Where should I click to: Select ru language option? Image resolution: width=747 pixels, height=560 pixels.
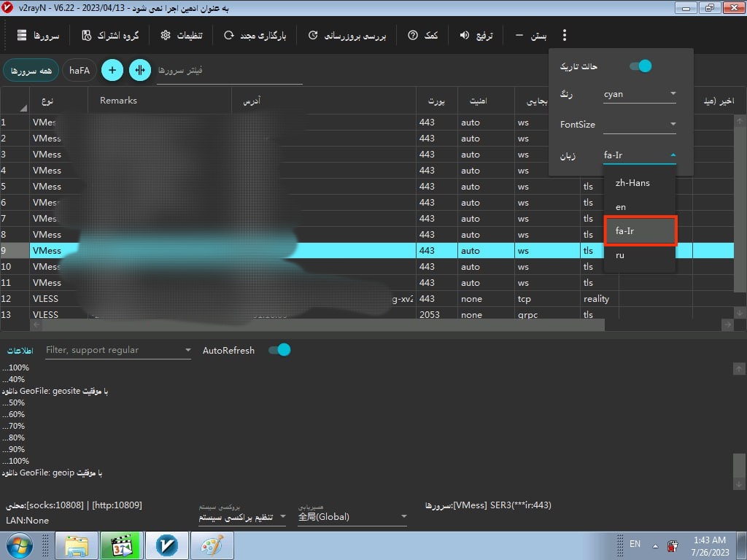click(620, 256)
